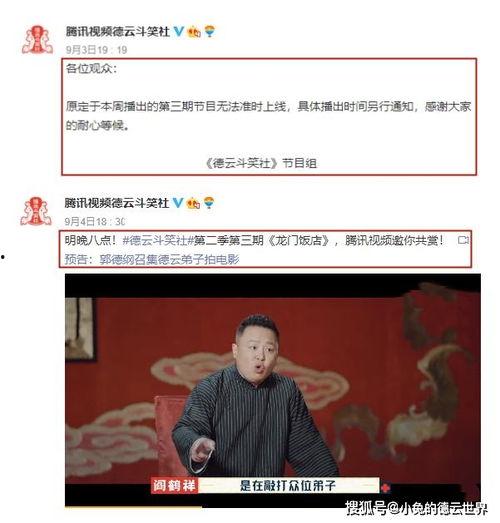Click the 阎鹤祥 red name tag in video
This screenshot has height=523, width=500.
coord(174,485)
